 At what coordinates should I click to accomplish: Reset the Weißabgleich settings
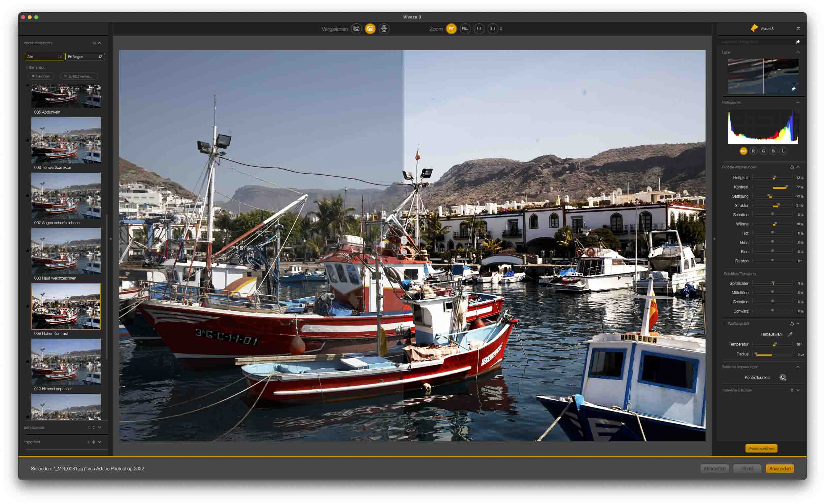point(792,323)
